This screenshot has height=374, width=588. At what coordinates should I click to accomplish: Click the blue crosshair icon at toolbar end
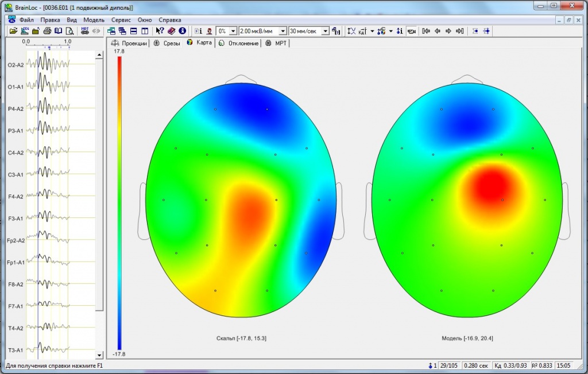pos(486,31)
